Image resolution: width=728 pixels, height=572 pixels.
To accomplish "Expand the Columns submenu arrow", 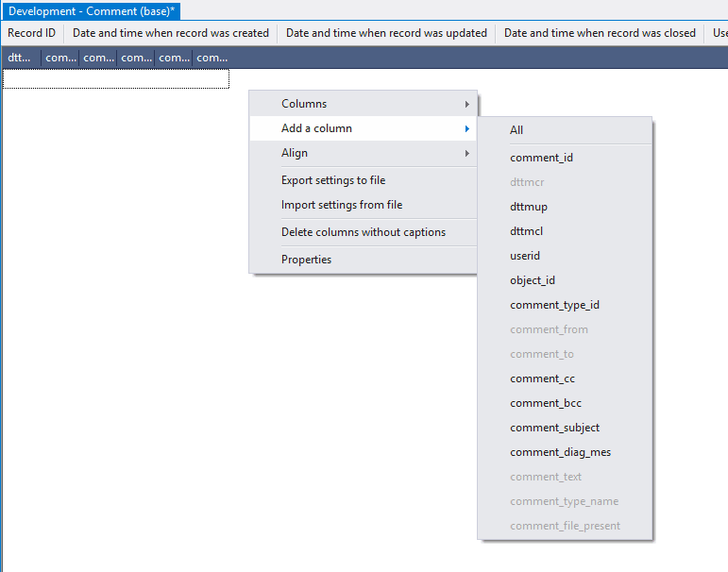I will pos(466,104).
